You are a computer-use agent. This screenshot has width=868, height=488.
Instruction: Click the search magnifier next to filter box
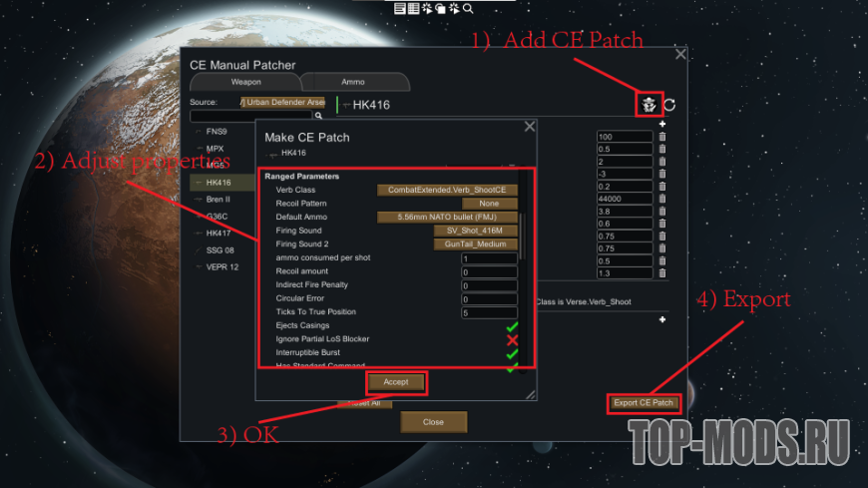coord(318,116)
